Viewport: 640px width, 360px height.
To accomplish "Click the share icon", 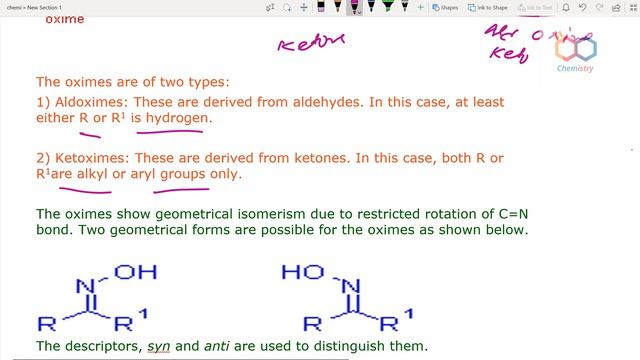I will click(x=616, y=7).
